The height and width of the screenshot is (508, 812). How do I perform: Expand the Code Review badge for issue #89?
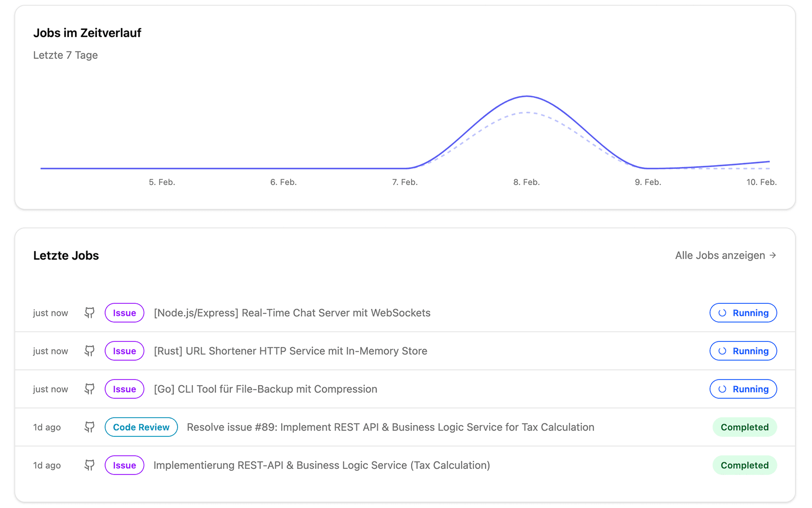pos(141,427)
